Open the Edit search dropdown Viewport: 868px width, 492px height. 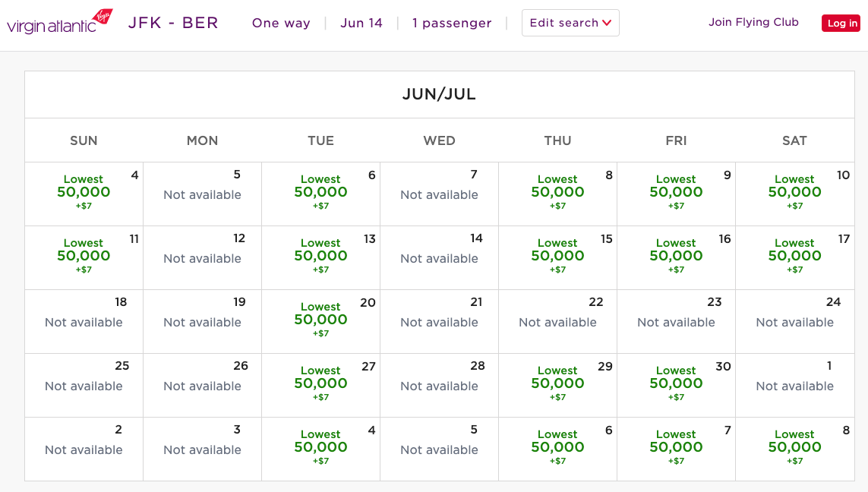(x=570, y=23)
